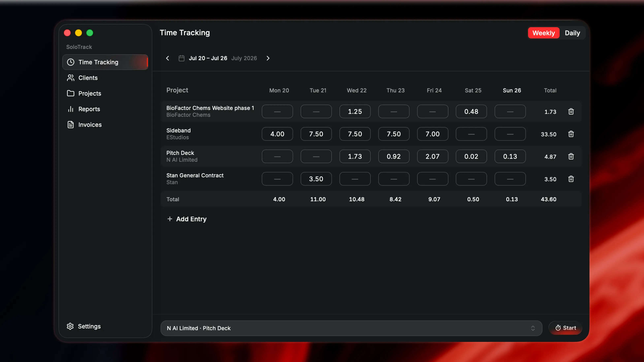This screenshot has height=362, width=644.
Task: Click the green maximize window button
Action: 90,33
